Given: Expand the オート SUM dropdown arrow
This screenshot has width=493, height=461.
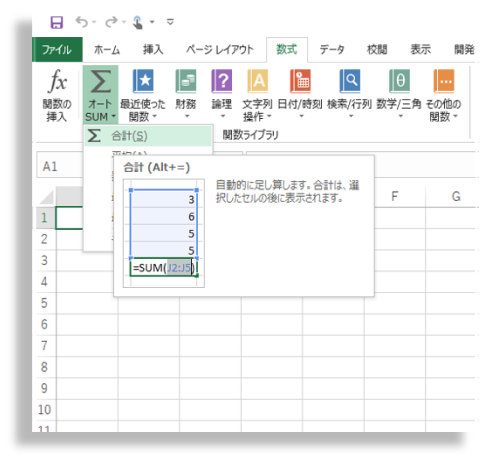Looking at the screenshot, I should [114, 117].
